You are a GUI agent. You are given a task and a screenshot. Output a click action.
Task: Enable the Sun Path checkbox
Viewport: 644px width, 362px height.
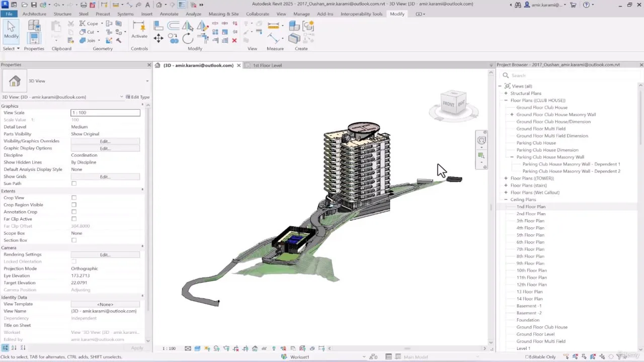(x=74, y=184)
